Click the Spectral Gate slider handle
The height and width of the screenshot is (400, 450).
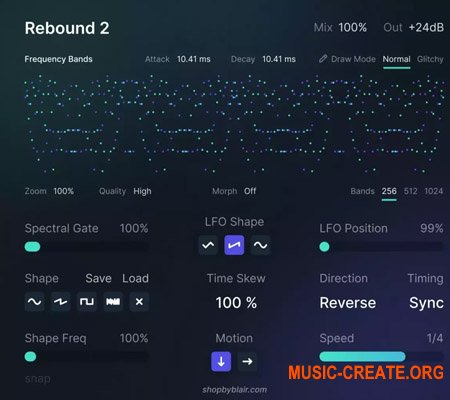point(32,247)
